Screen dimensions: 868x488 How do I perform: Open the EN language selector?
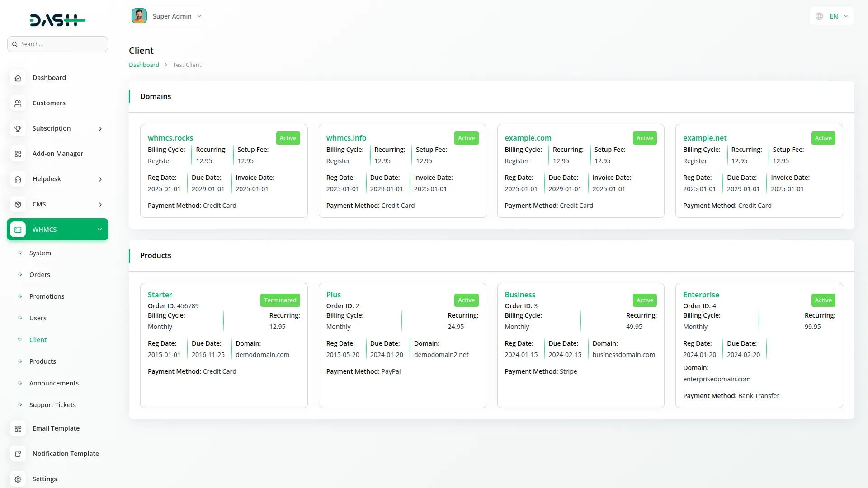click(832, 16)
